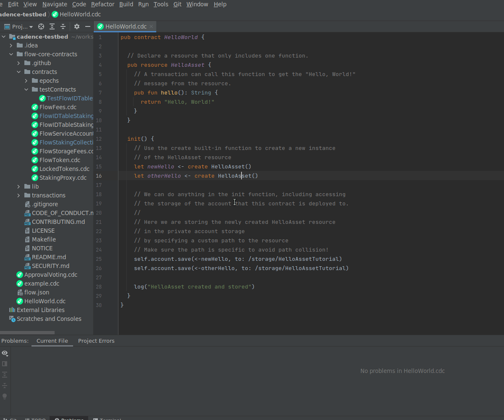504x420 pixels.
Task: Expand the epochs folder
Action: (26, 81)
